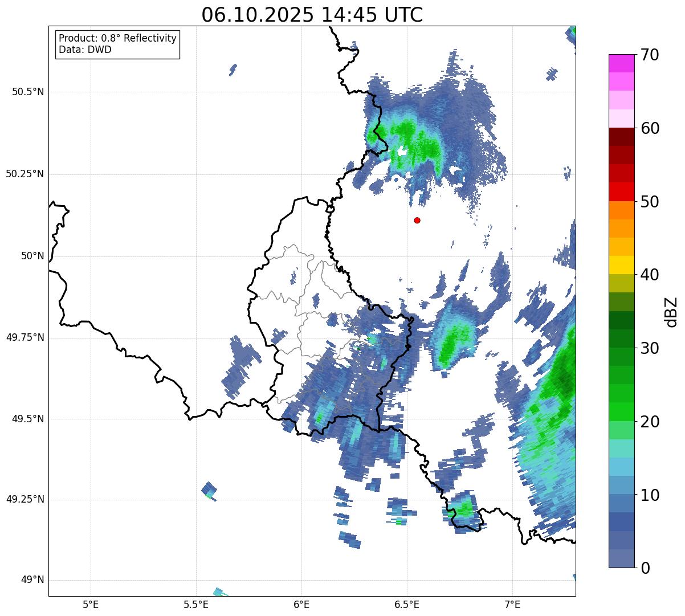Click the 5.5°E longitude label

click(196, 604)
